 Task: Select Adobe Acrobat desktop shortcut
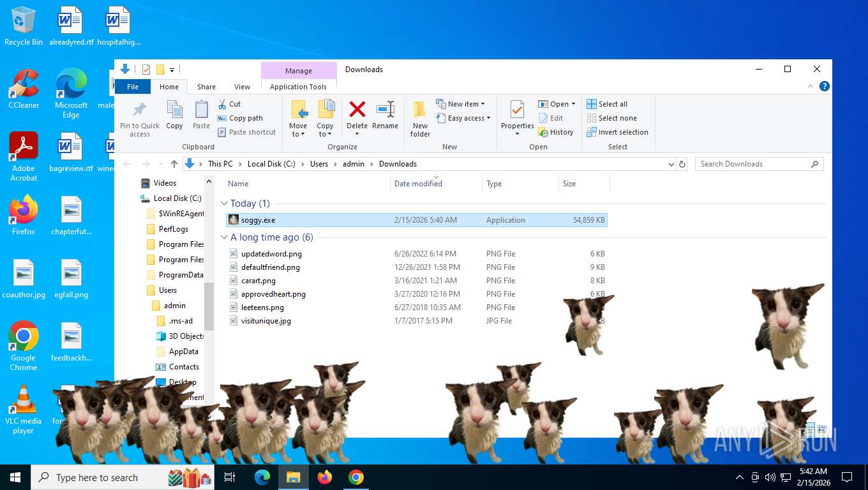click(24, 157)
